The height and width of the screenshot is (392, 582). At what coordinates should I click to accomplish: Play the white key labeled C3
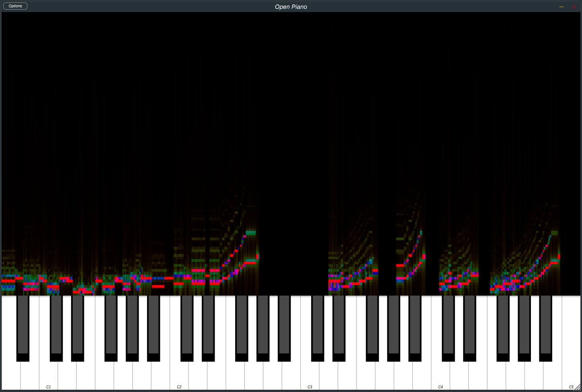pos(310,376)
